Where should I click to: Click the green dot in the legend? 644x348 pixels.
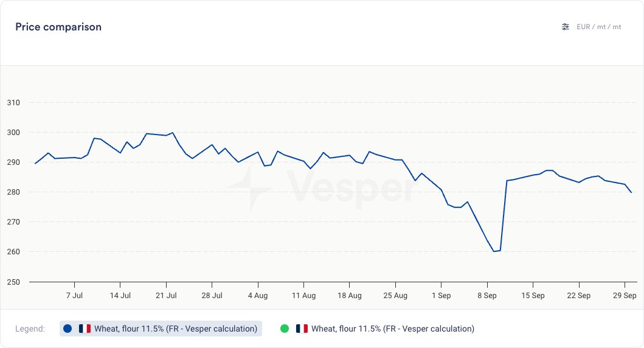coord(285,329)
